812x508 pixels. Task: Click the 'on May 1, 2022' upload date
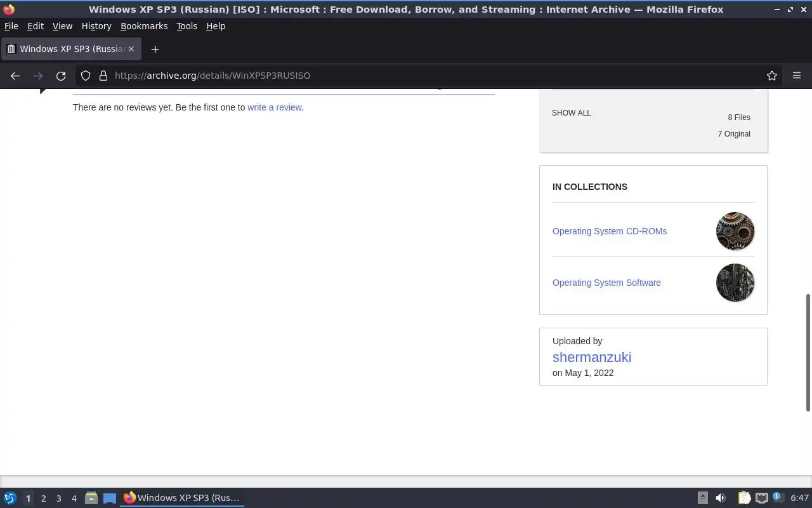point(583,373)
